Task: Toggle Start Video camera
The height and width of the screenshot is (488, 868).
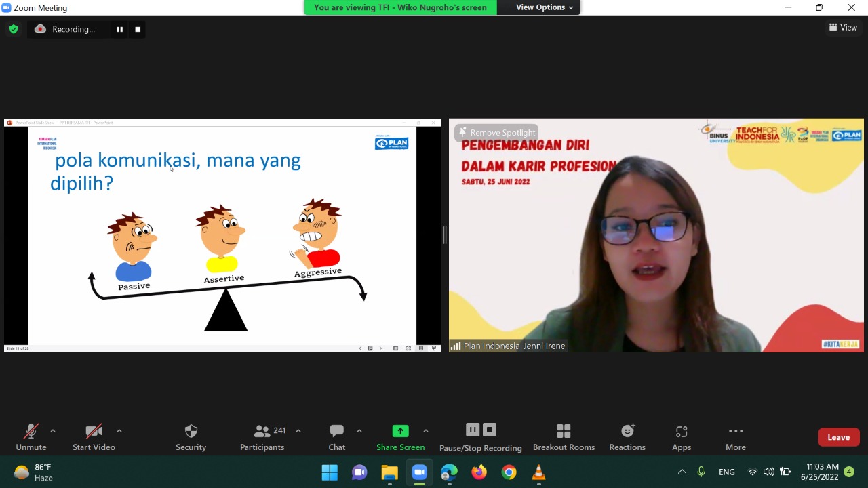Action: (94, 432)
